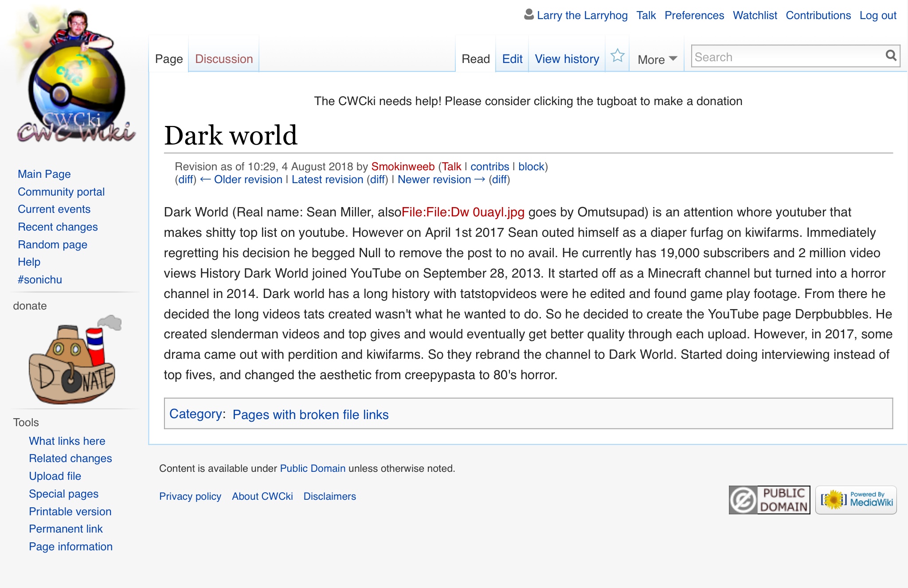Image resolution: width=908 pixels, height=588 pixels.
Task: Click the donate sidebar heading
Action: coord(30,306)
